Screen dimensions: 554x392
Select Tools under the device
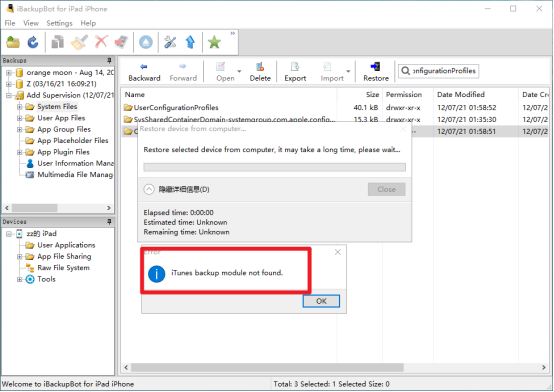pos(46,279)
